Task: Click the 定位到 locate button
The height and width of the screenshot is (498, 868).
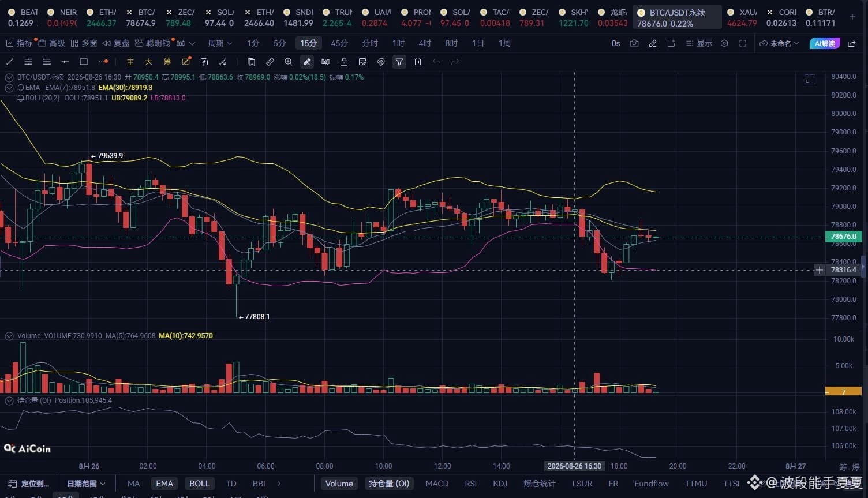Action: click(x=28, y=484)
